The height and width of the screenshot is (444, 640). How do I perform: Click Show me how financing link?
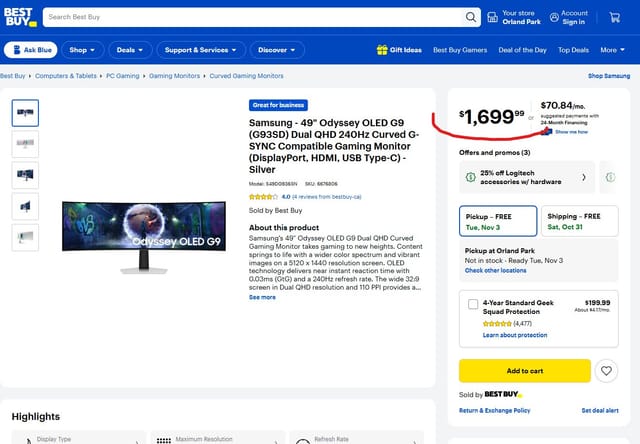(571, 132)
